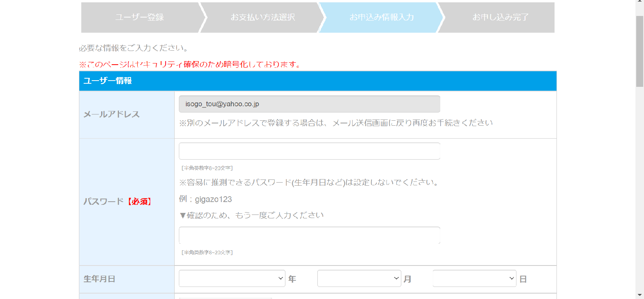Screen dimensions: 644x299
Task: Open the birth day dropdown
Action: point(474,278)
